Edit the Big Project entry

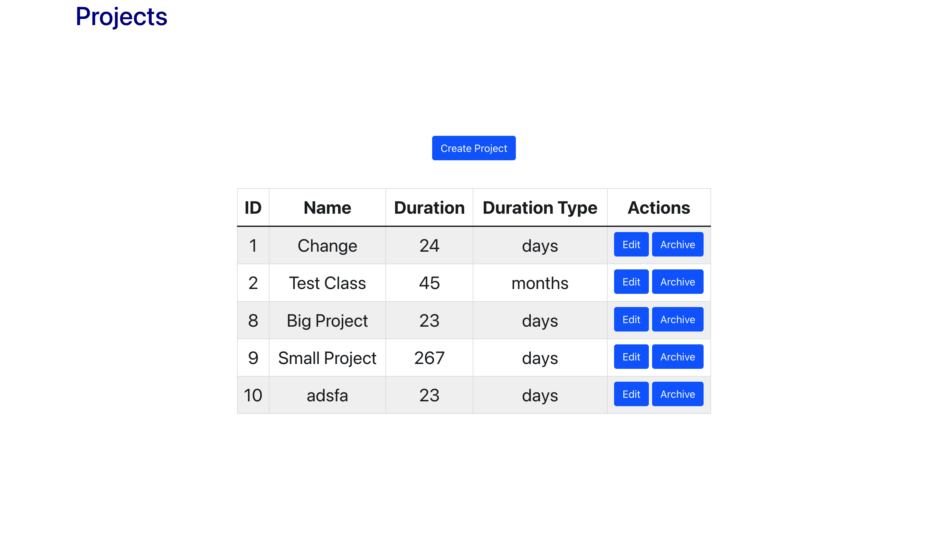point(630,319)
